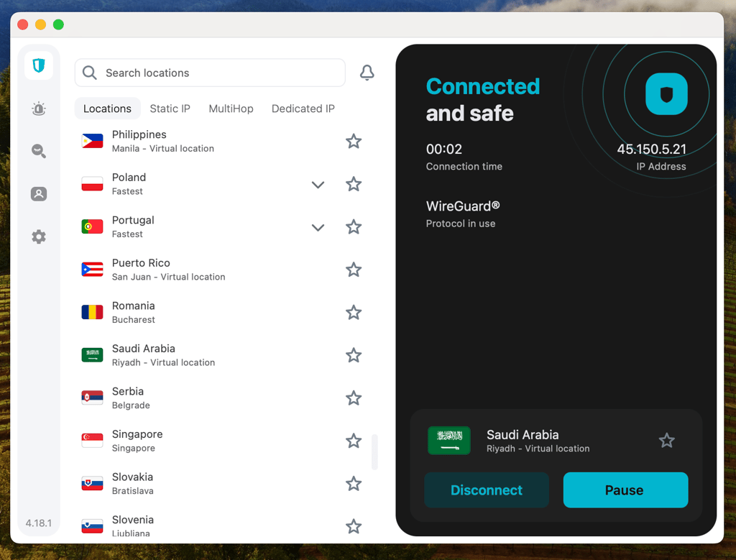Open notifications bell
Viewport: 736px width, 560px height.
pos(367,73)
